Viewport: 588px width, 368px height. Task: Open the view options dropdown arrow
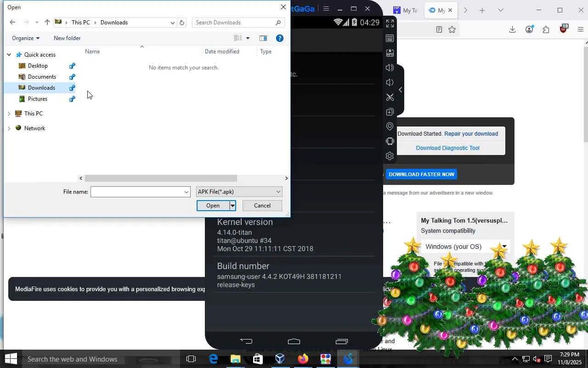tap(248, 38)
